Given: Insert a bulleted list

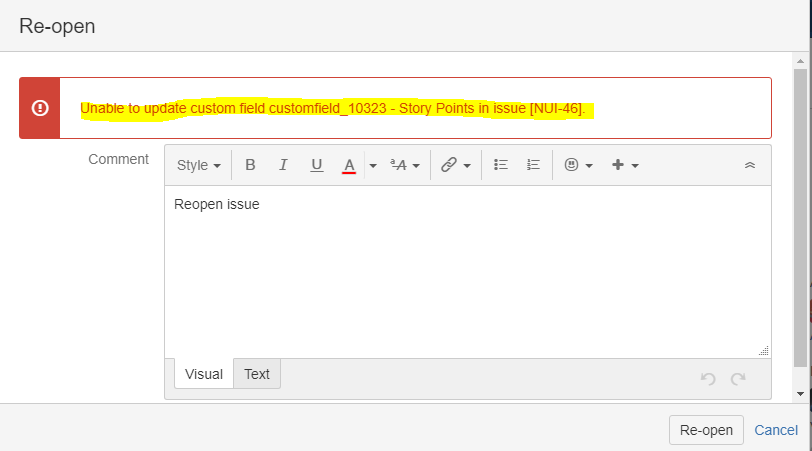Looking at the screenshot, I should point(501,165).
